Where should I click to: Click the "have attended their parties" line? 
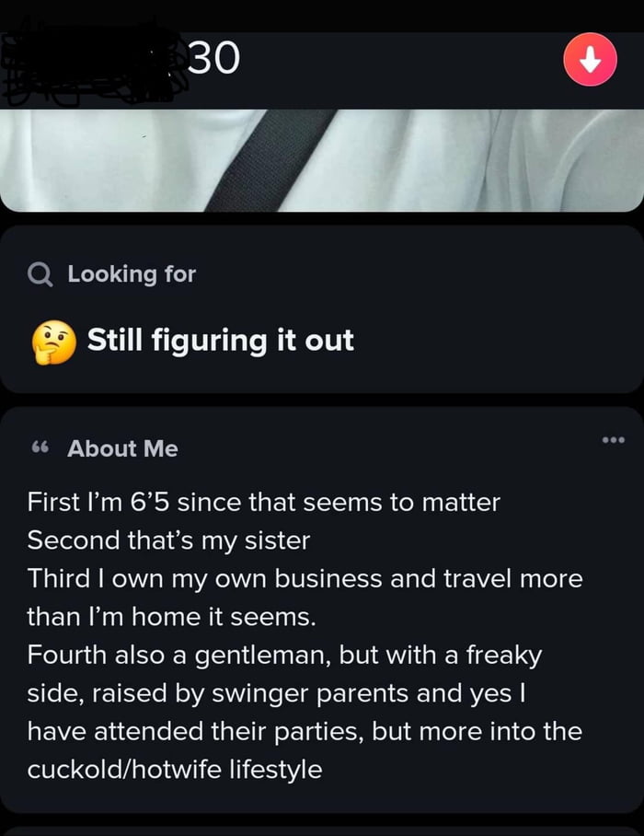click(305, 731)
